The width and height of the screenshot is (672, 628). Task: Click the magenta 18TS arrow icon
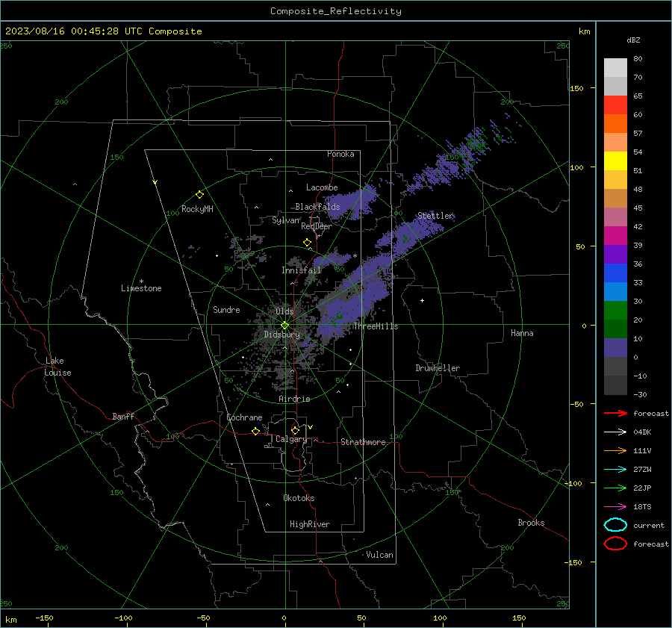point(615,507)
